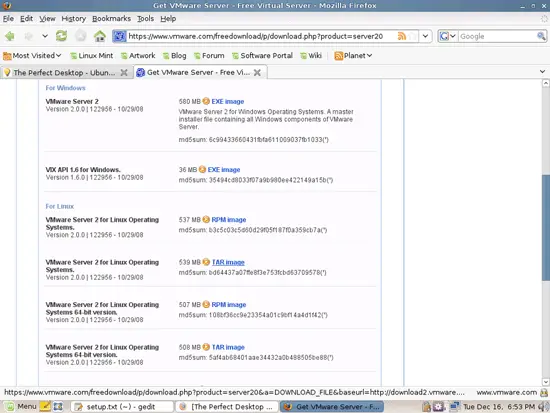Click the show desktop icon in taskbar
The image size is (550, 413).
(58, 407)
